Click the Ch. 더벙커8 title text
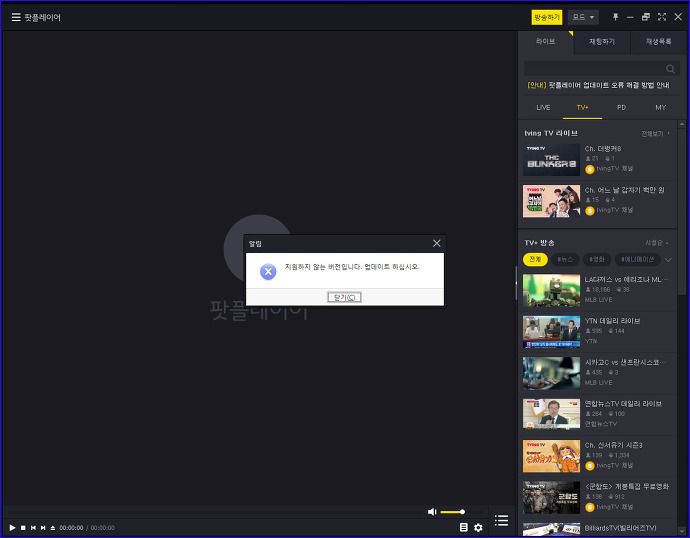 point(603,149)
